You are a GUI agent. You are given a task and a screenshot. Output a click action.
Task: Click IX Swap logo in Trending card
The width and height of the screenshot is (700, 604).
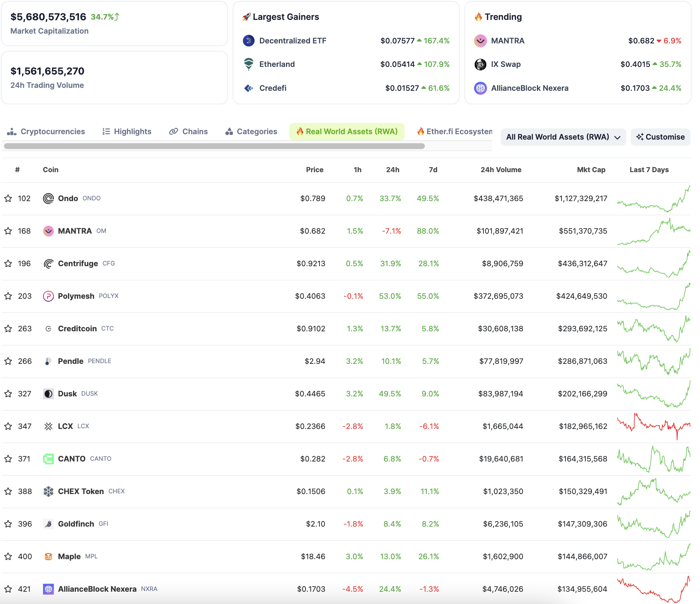(x=481, y=64)
